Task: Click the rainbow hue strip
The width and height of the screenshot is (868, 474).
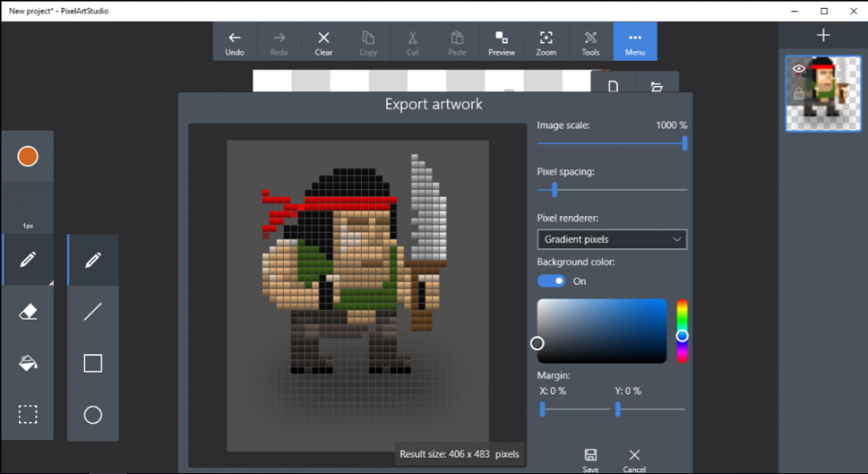Action: click(x=682, y=331)
